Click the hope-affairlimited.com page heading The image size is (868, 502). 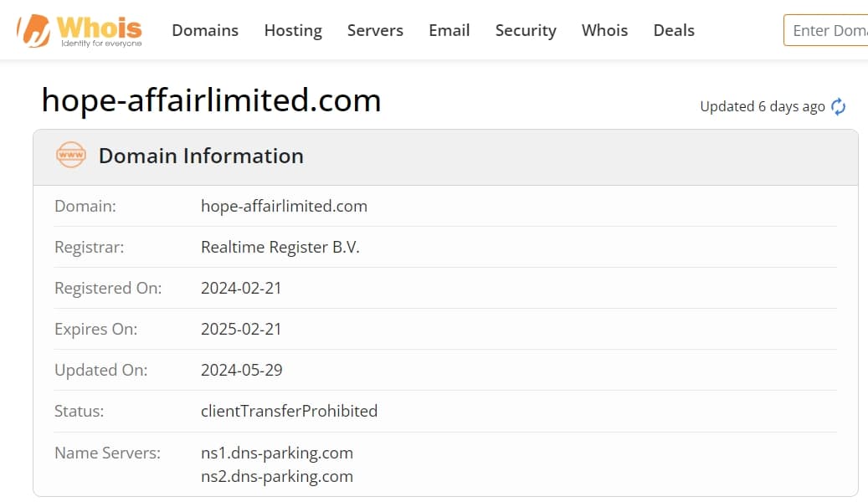tap(211, 100)
